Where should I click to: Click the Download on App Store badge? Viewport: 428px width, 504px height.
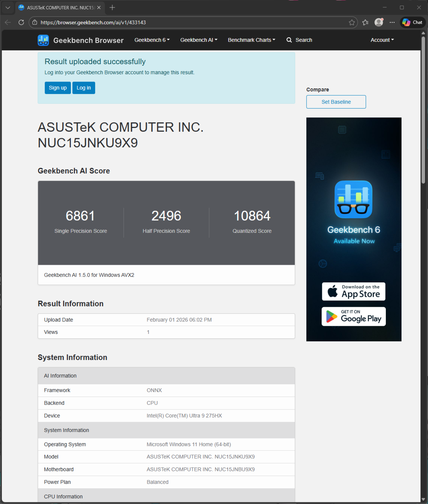[353, 291]
